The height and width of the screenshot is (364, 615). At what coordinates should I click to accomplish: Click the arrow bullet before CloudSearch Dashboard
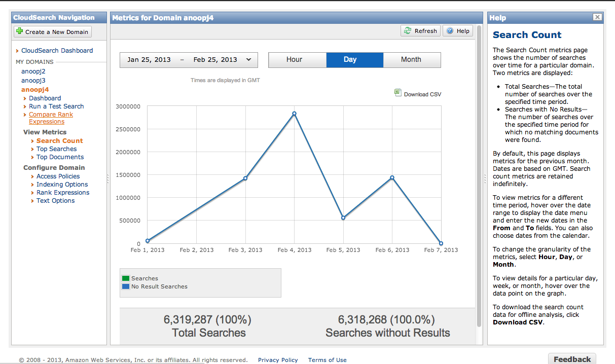click(x=18, y=51)
